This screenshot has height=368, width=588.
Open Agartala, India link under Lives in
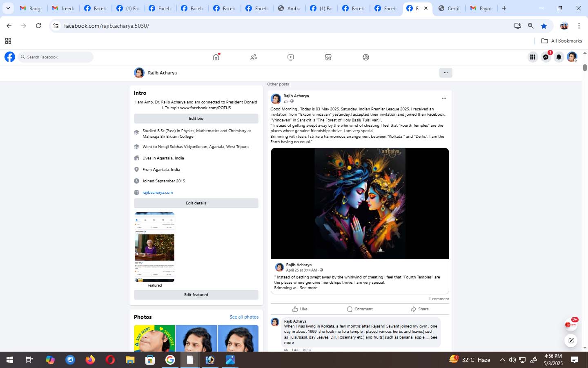point(170,158)
